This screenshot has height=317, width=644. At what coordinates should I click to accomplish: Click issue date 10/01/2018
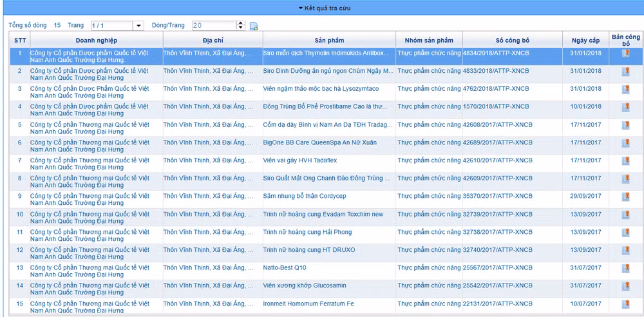point(585,107)
